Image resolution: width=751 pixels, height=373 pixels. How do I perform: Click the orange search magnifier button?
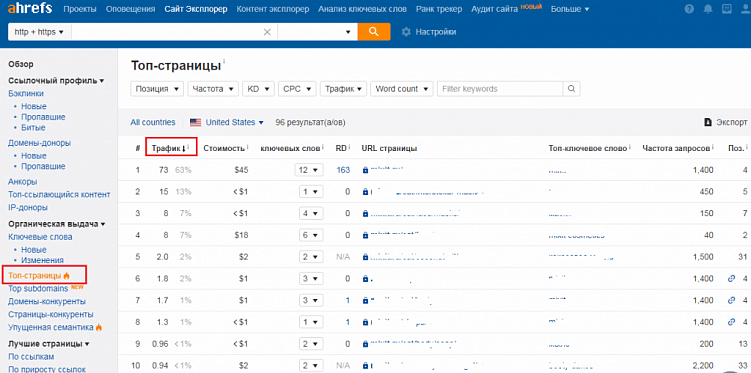click(374, 32)
